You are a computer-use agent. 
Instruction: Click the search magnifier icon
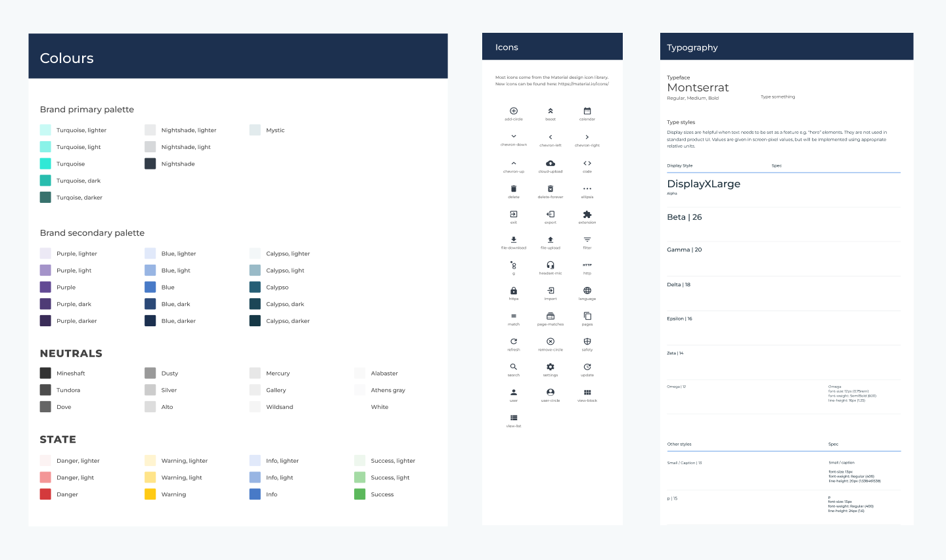pyautogui.click(x=514, y=366)
